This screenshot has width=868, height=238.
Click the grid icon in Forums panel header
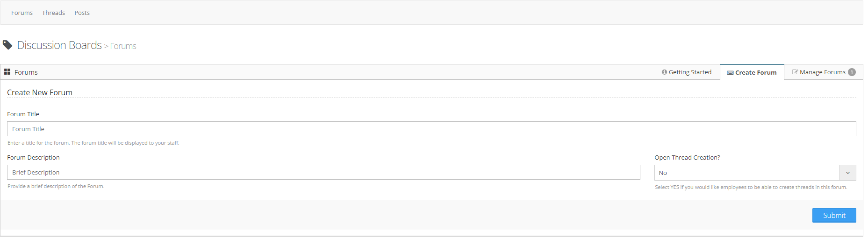click(7, 72)
